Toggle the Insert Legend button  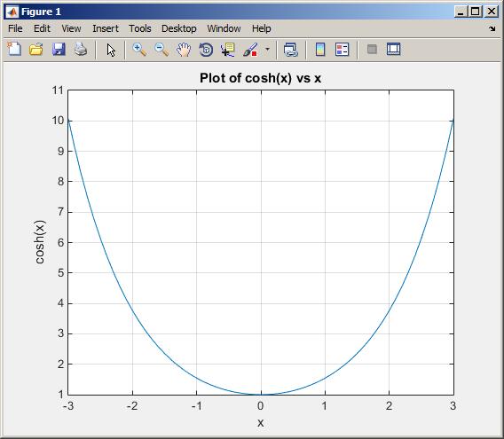coord(342,50)
